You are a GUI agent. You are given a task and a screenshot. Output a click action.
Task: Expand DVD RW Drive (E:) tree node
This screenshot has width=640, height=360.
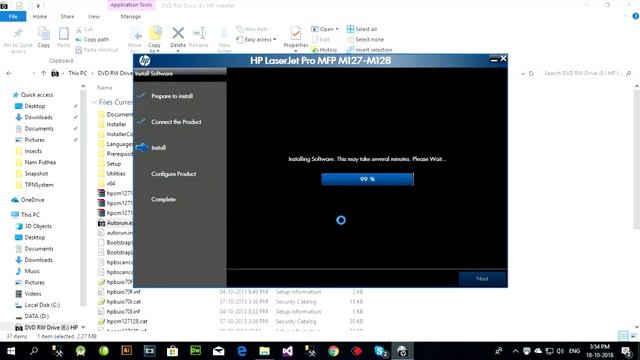pos(83,327)
